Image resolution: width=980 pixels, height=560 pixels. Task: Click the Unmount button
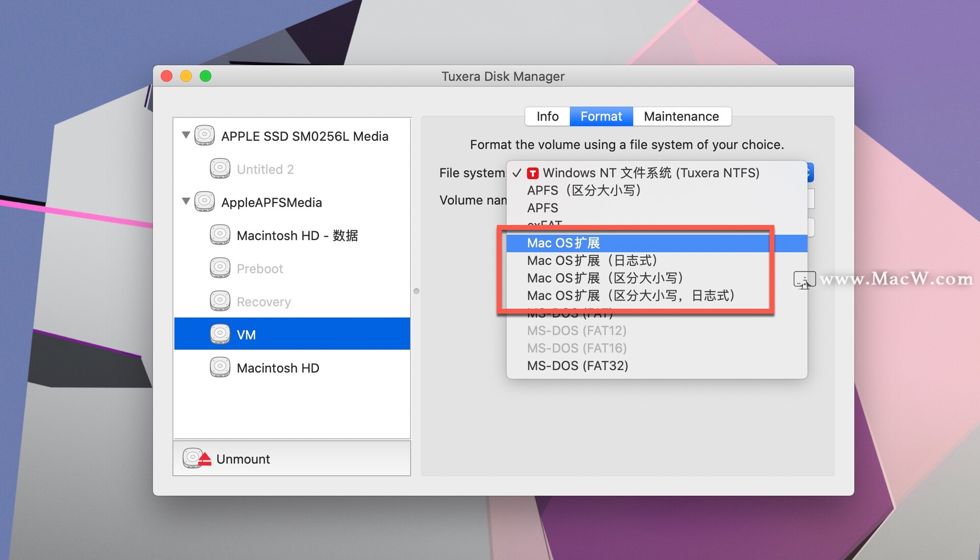242,458
